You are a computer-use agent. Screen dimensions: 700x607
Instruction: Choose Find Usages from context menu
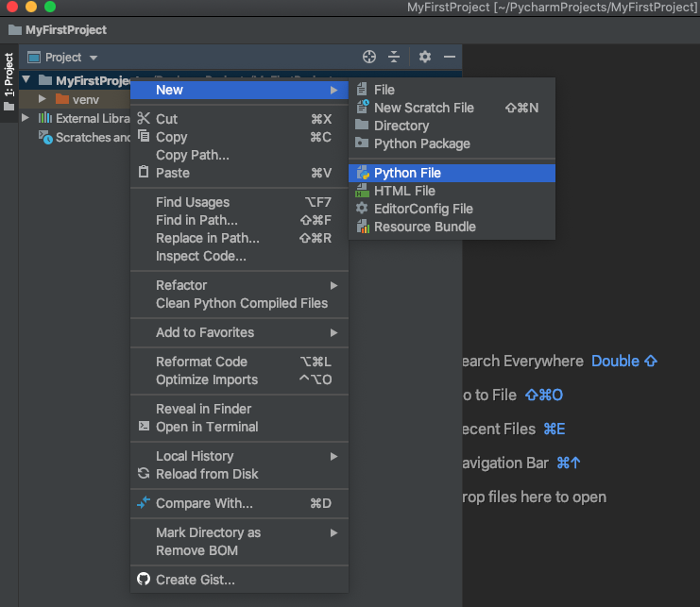[x=239, y=202]
